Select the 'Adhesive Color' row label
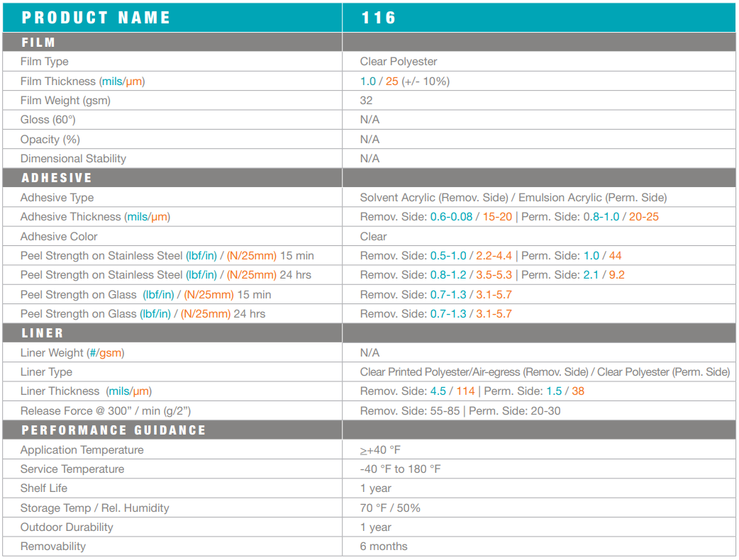Viewport: 739px width, 560px height. pyautogui.click(x=59, y=237)
